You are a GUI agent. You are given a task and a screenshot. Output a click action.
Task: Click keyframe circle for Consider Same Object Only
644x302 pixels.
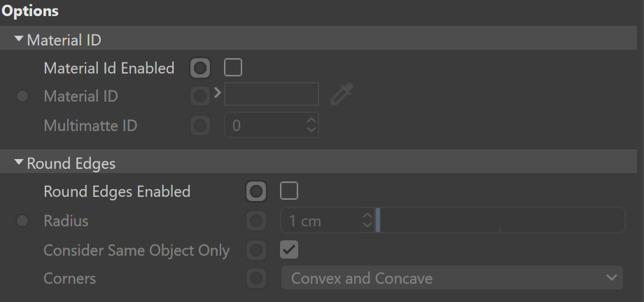(256, 250)
